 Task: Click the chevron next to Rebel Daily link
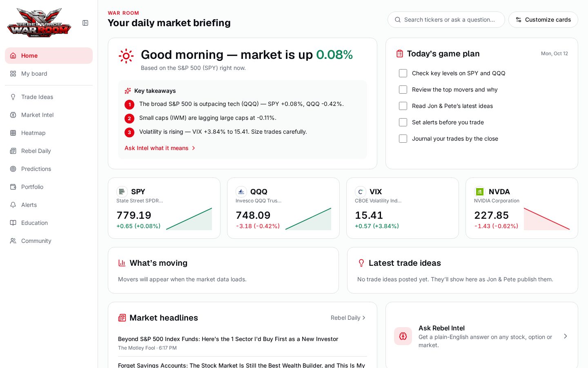click(364, 318)
